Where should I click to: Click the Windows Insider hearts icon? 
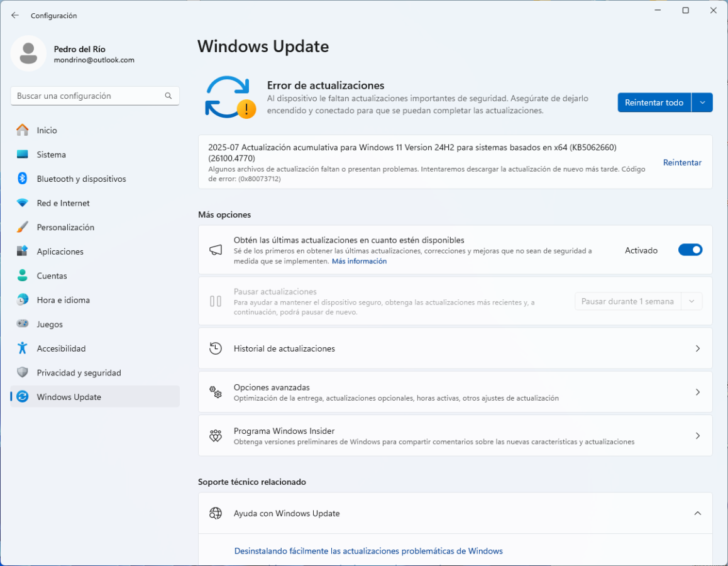tap(216, 436)
